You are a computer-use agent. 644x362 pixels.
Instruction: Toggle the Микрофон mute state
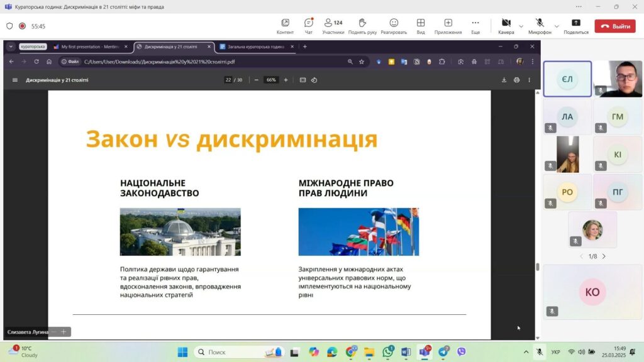(540, 26)
